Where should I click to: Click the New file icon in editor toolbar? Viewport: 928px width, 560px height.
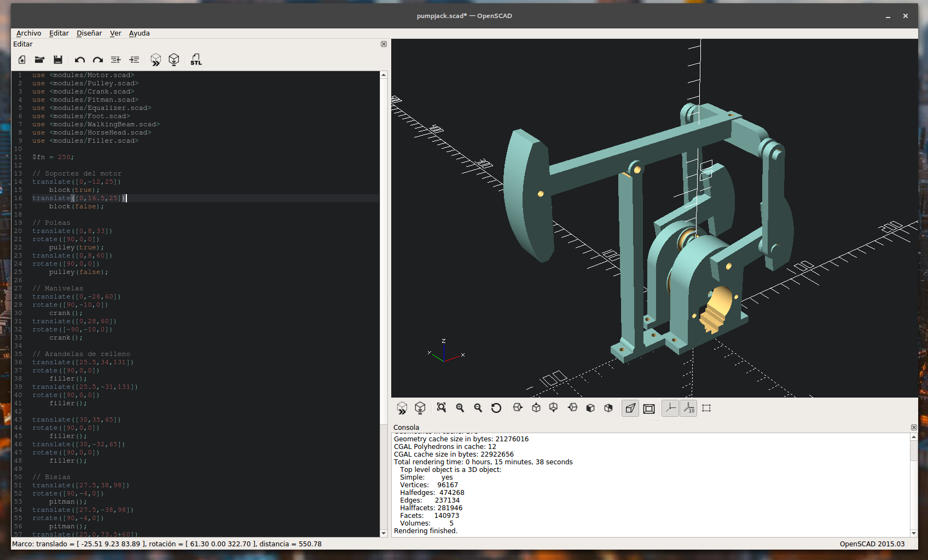pos(22,60)
